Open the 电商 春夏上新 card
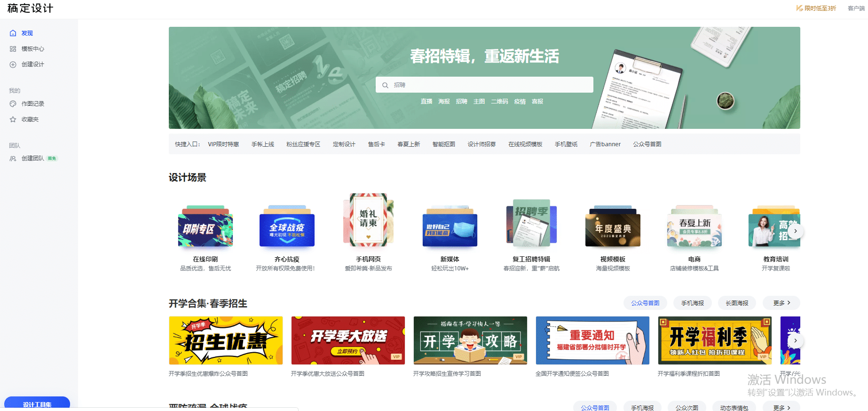 point(694,227)
